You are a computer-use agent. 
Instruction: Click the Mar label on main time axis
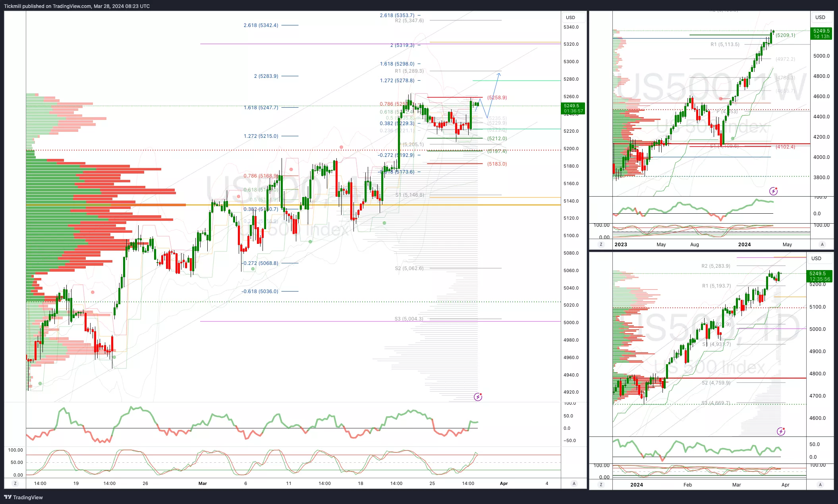coord(203,483)
